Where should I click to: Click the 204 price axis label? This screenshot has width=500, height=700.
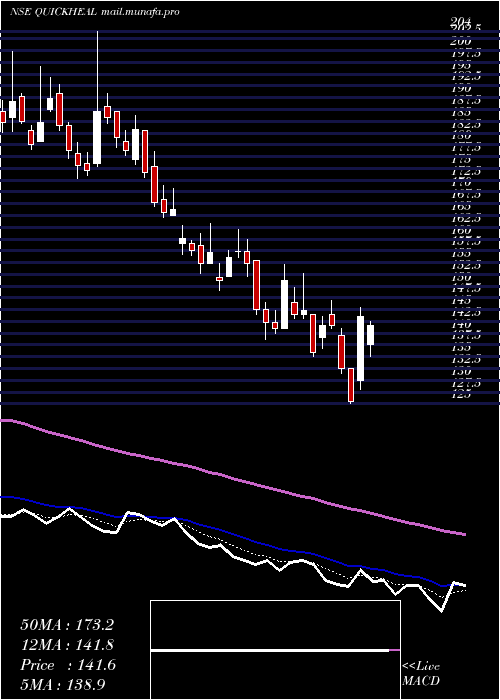click(461, 21)
